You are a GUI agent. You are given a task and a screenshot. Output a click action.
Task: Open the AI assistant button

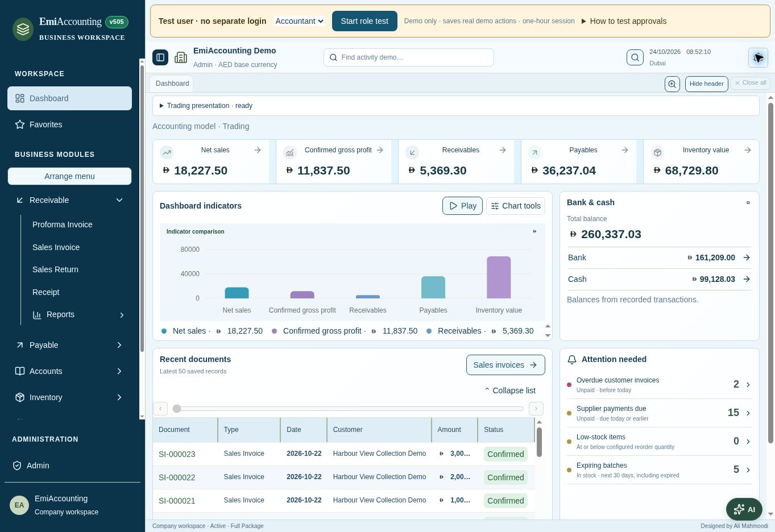tap(744, 509)
